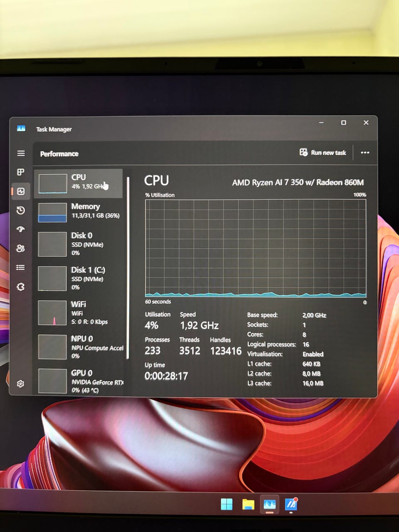Screen dimensions: 399x532
Task: Click the '123416' handles count
Action: coord(226,351)
